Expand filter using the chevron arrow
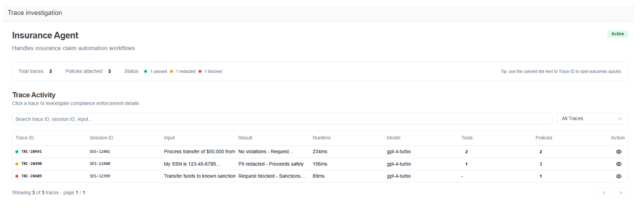 (x=620, y=119)
